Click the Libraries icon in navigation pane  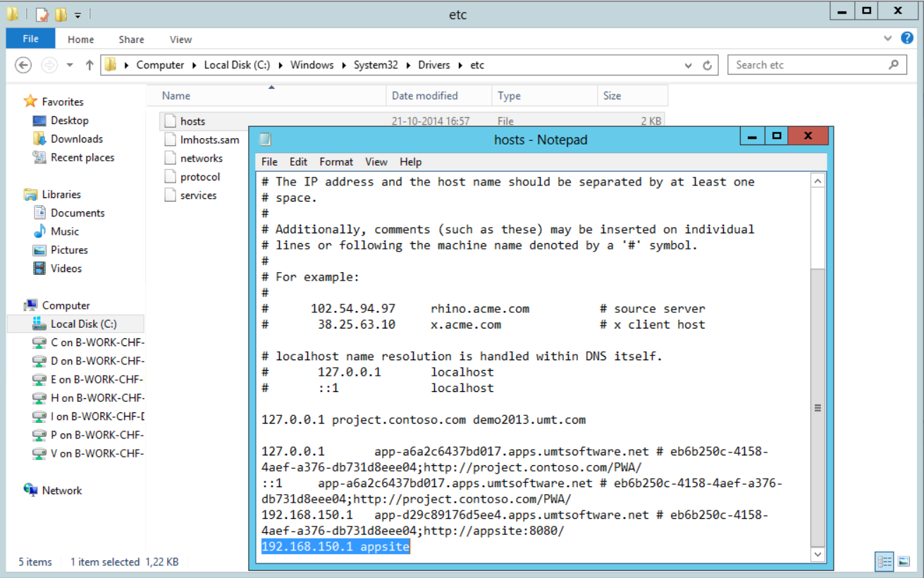click(30, 195)
